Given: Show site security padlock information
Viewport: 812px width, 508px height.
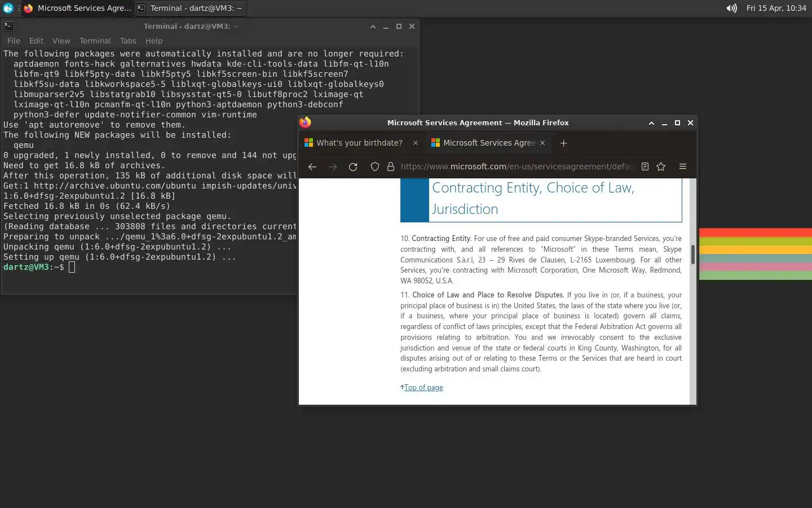Looking at the screenshot, I should pyautogui.click(x=390, y=167).
